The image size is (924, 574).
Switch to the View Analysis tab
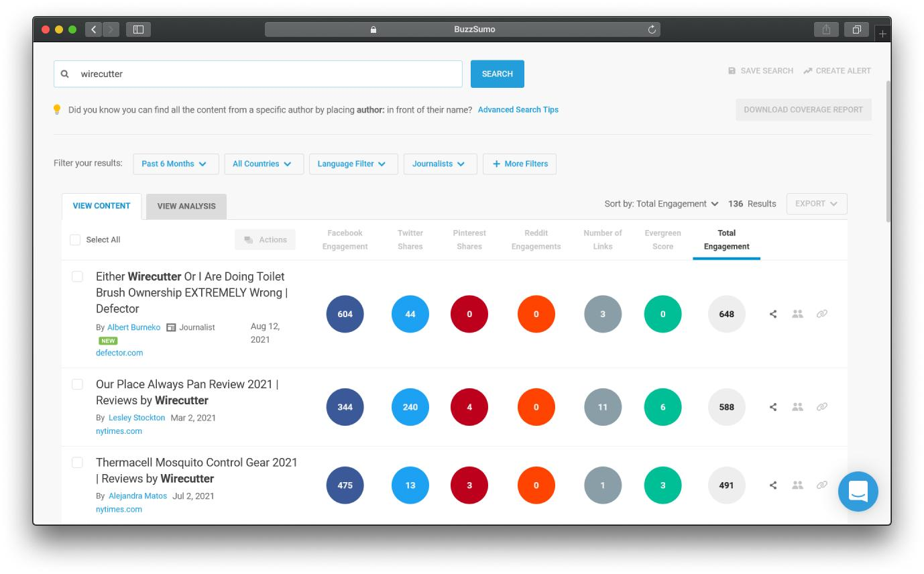pos(186,206)
